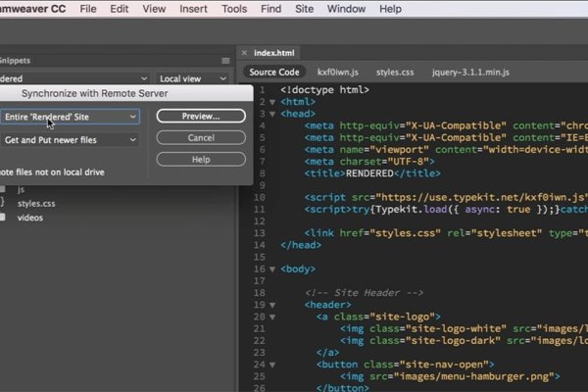The height and width of the screenshot is (392, 588).
Task: Open the Get and Put newer files dropdown
Action: (x=70, y=140)
